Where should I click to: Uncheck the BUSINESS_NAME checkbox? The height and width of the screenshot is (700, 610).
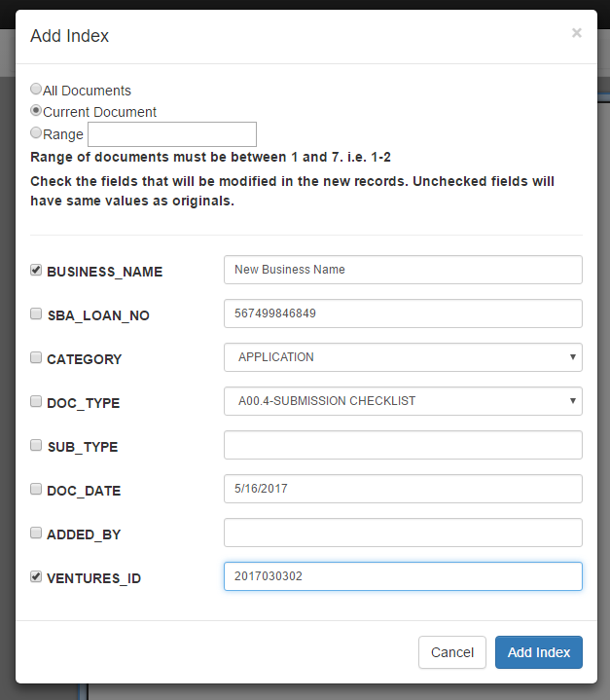[36, 270]
